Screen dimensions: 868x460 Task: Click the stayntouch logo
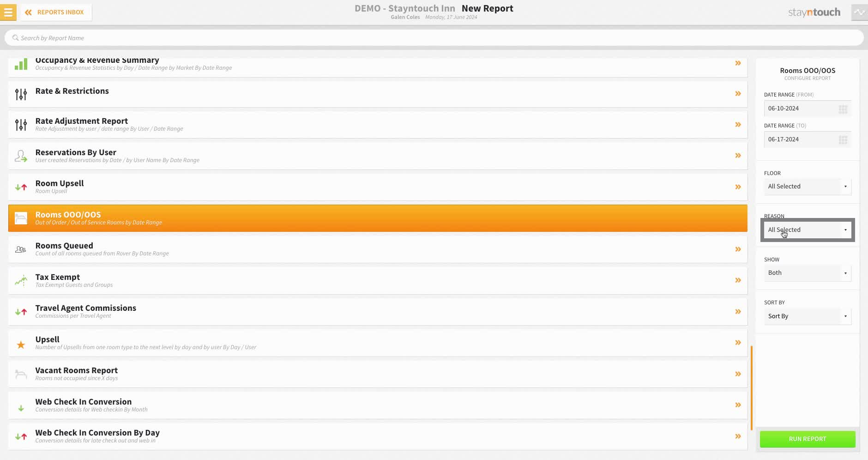point(814,12)
